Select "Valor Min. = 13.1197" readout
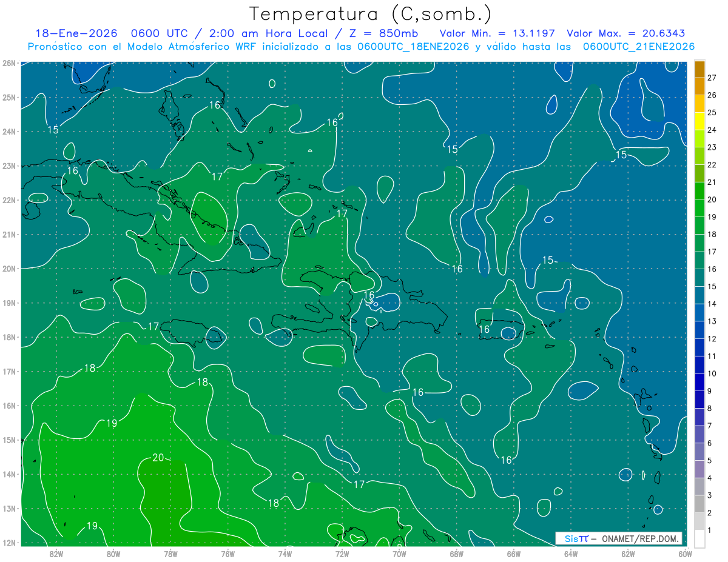Image resolution: width=728 pixels, height=562 pixels. click(497, 33)
